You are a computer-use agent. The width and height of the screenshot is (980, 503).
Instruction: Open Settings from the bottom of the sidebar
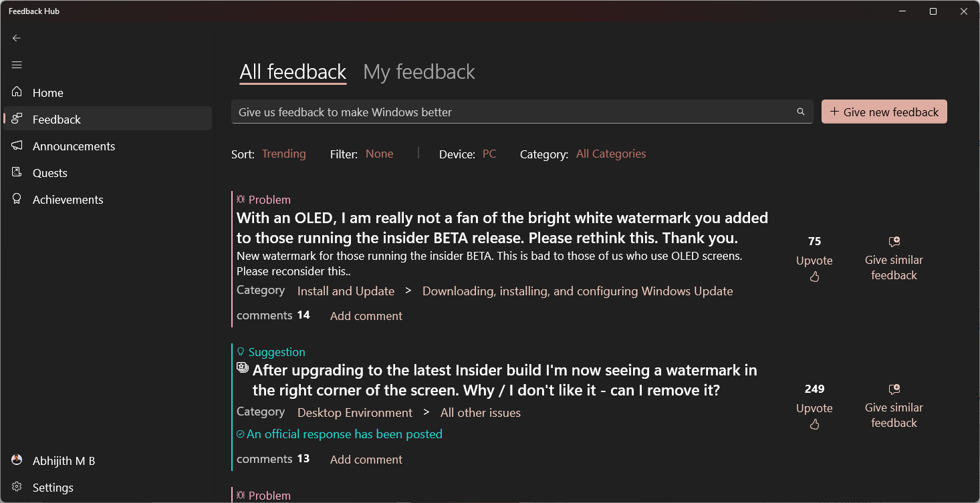[x=53, y=487]
